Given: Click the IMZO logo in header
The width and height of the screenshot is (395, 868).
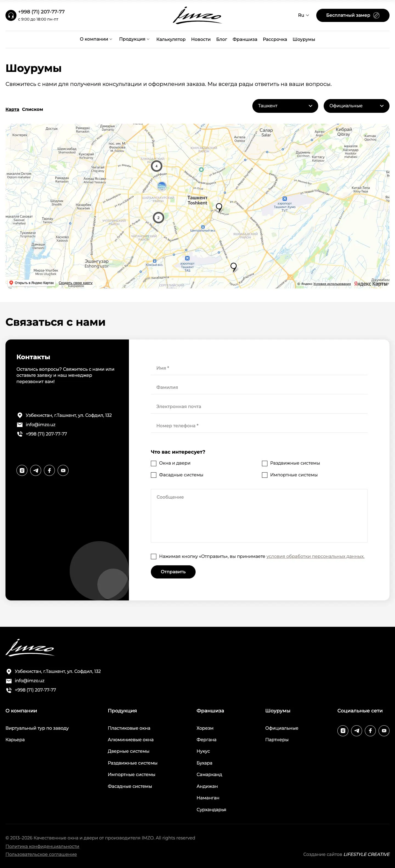Looking at the screenshot, I should [x=197, y=15].
